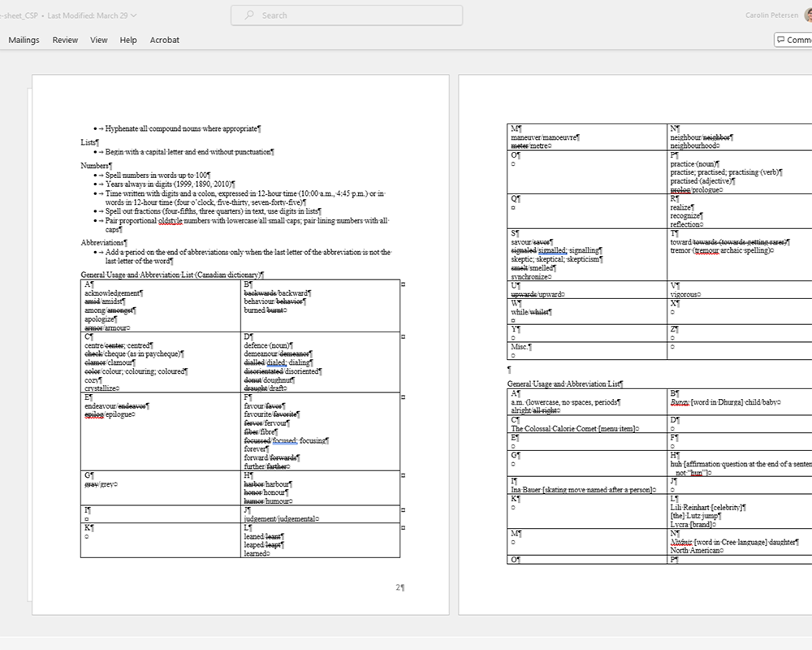Screen dimensions: 812x650
Task: Click 'apologize' in the A cell
Action: point(99,318)
